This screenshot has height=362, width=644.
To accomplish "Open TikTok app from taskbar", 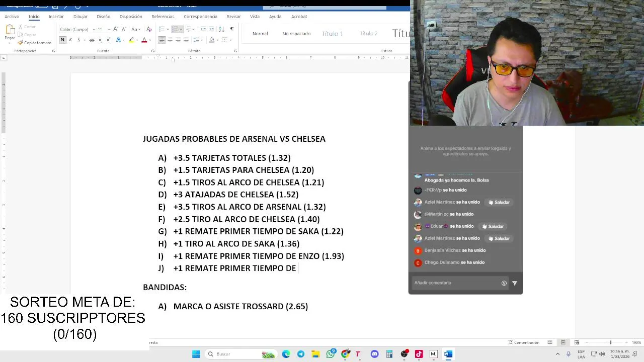I will (419, 354).
